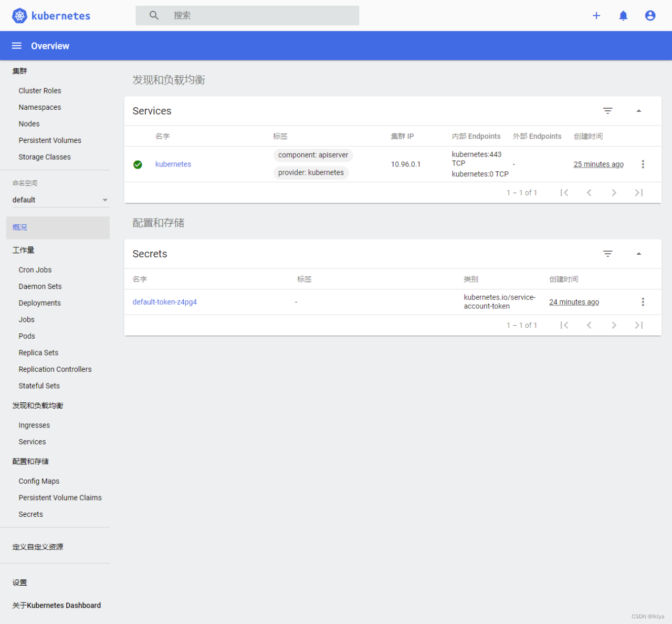Open actions menu for default-token-z4pg4 row
This screenshot has height=624, width=672.
[x=643, y=302]
